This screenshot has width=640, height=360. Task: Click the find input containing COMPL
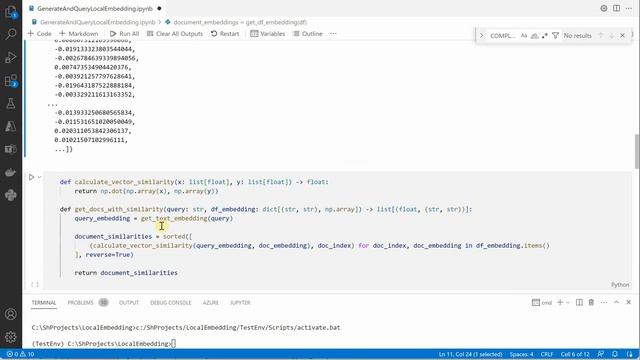[503, 36]
